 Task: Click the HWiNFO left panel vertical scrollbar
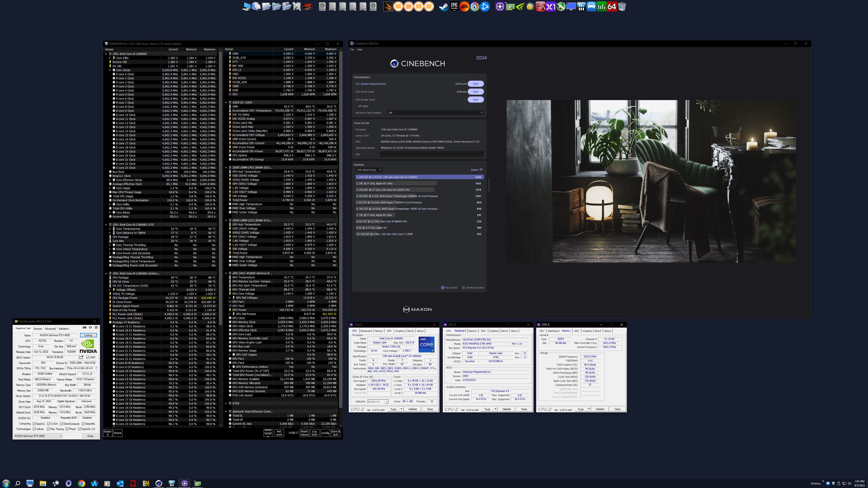pos(220,189)
